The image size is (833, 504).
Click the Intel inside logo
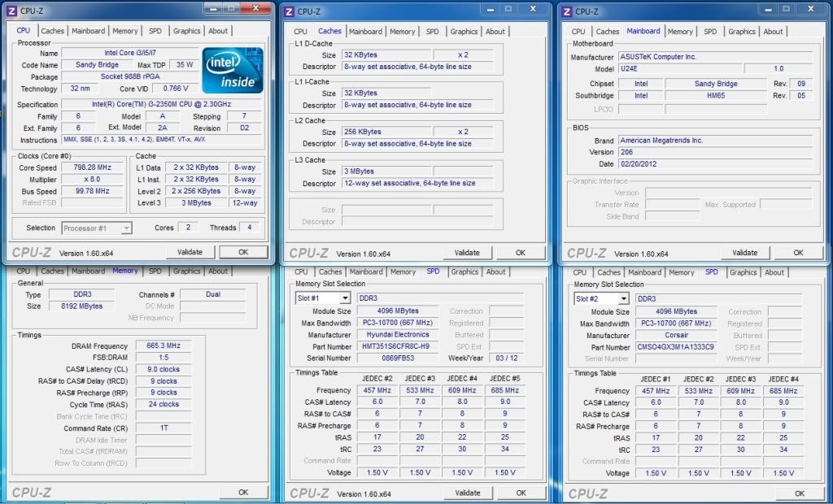(x=233, y=71)
